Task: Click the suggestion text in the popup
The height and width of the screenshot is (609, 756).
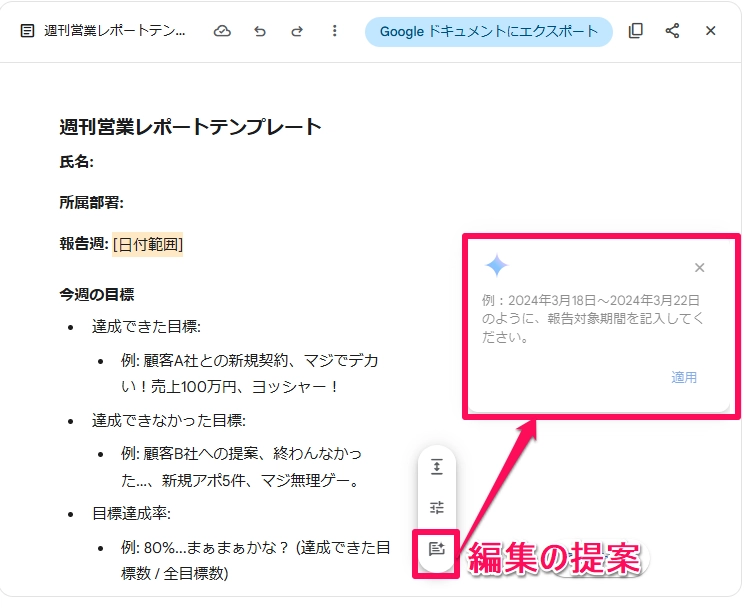Action: click(x=590, y=318)
